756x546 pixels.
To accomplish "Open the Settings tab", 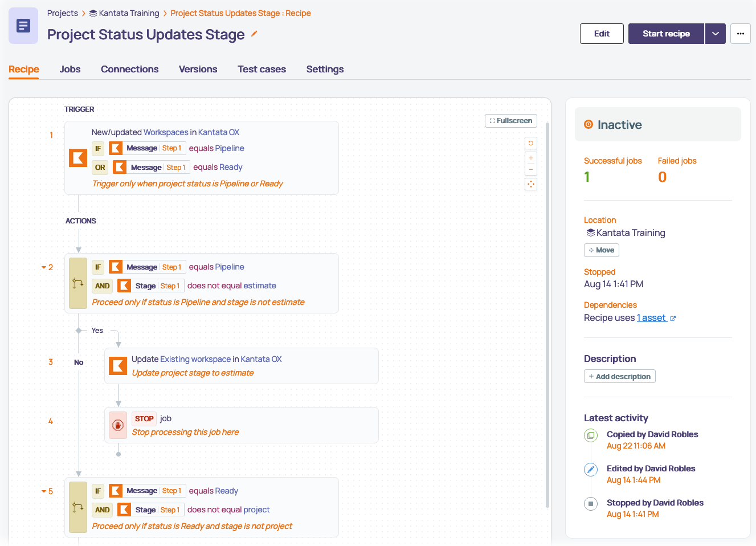I will click(x=325, y=69).
